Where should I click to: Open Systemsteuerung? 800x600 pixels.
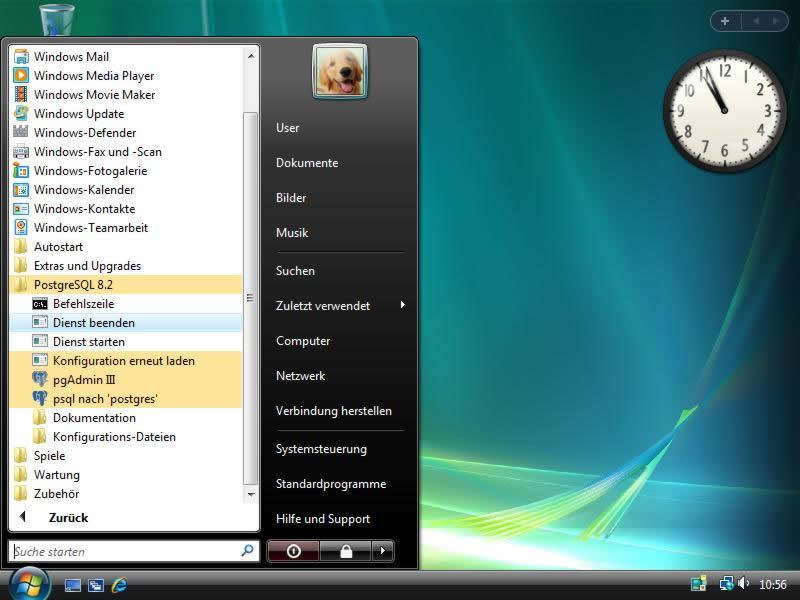(321, 449)
